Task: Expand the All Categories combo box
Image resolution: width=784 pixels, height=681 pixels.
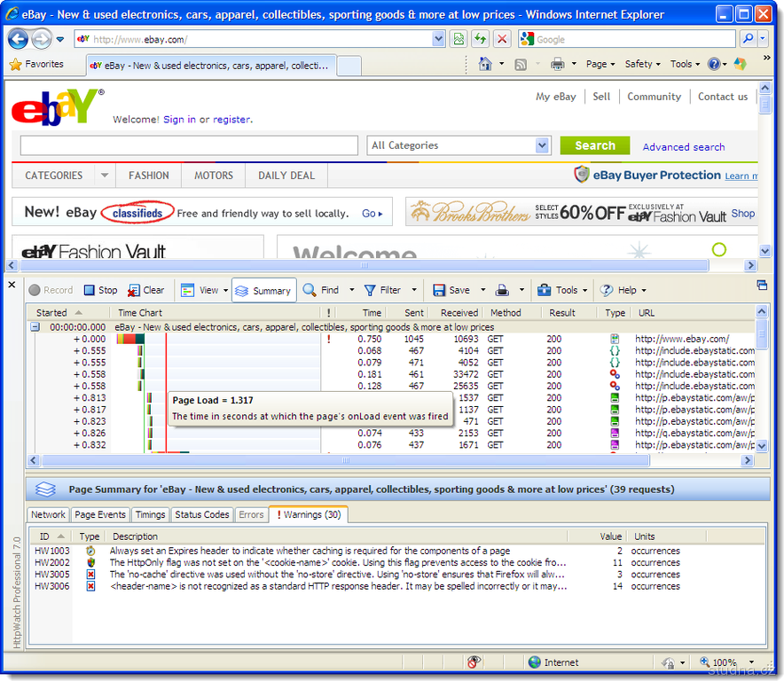Action: coord(543,145)
